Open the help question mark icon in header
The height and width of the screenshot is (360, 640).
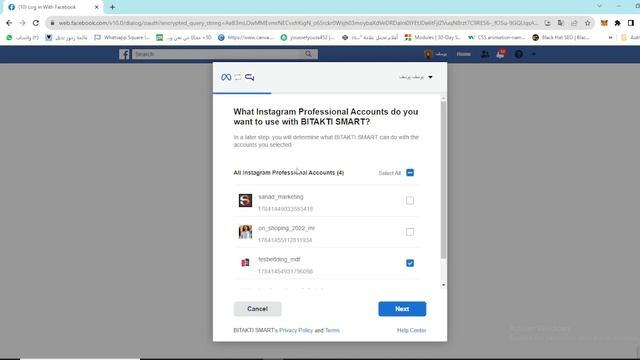click(x=518, y=54)
